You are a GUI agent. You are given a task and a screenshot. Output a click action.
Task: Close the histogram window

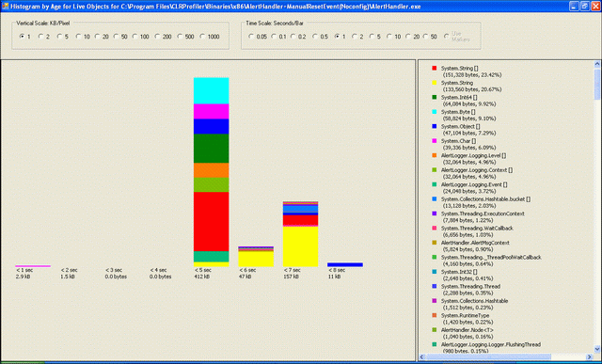point(595,6)
